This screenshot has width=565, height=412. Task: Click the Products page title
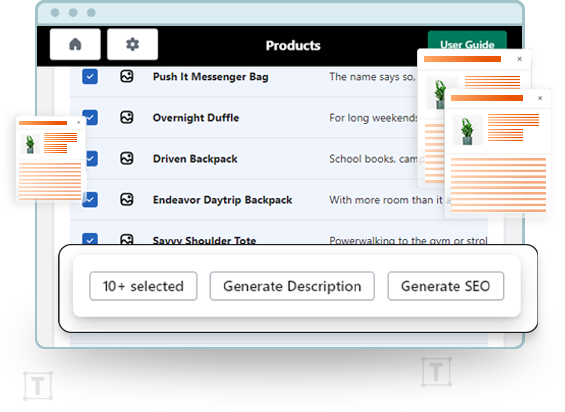[x=293, y=45]
